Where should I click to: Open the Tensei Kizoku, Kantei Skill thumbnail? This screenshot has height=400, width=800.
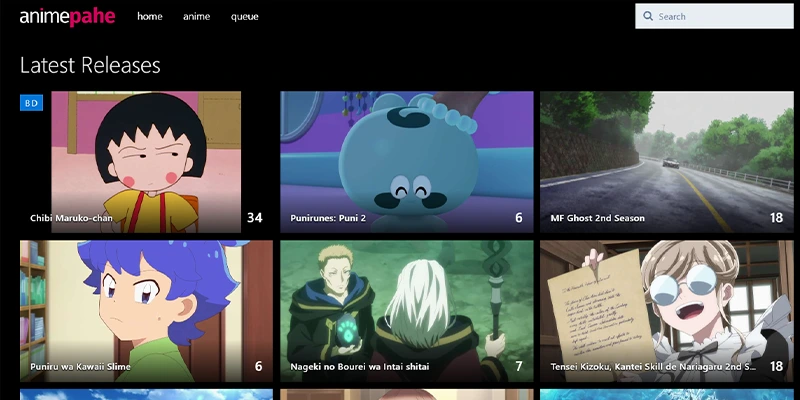tap(667, 311)
